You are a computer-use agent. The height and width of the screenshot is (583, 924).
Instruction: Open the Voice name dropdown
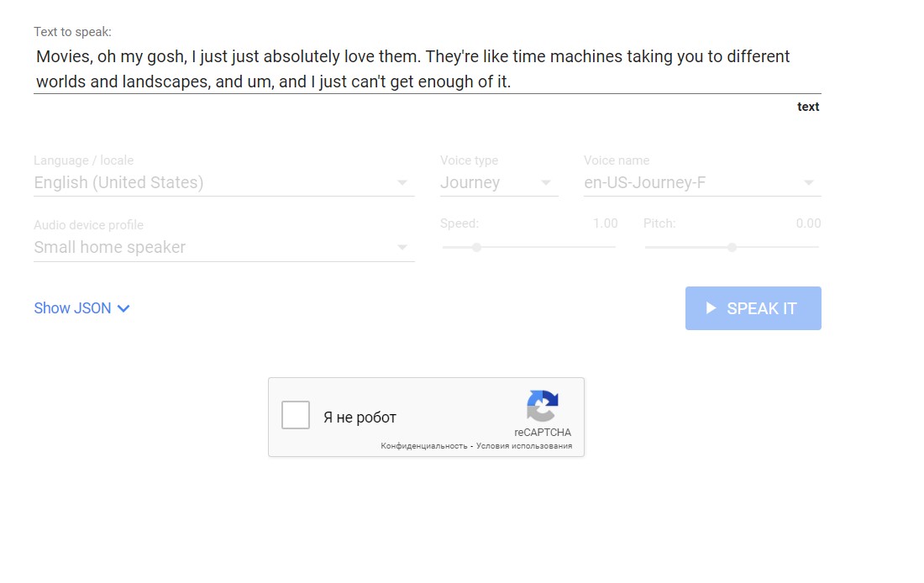pos(701,182)
